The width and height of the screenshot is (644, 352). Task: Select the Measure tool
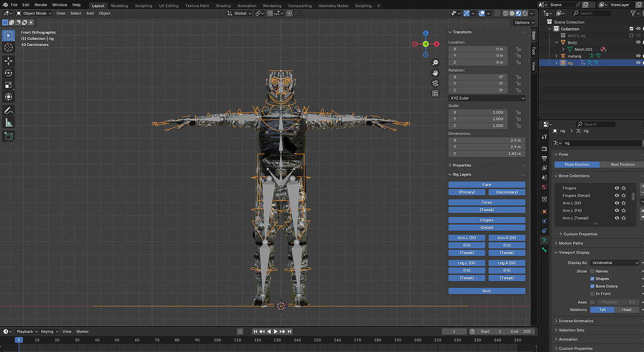pos(8,123)
